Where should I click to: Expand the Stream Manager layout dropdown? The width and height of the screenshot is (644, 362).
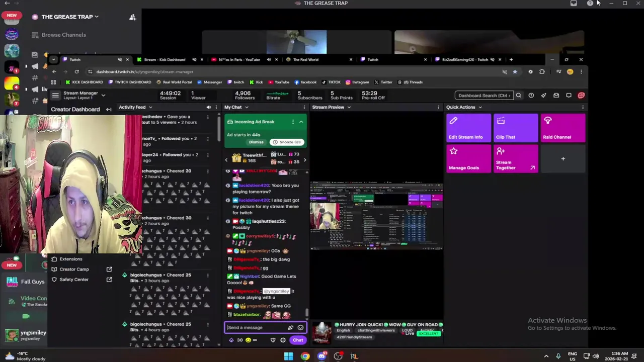click(x=103, y=95)
